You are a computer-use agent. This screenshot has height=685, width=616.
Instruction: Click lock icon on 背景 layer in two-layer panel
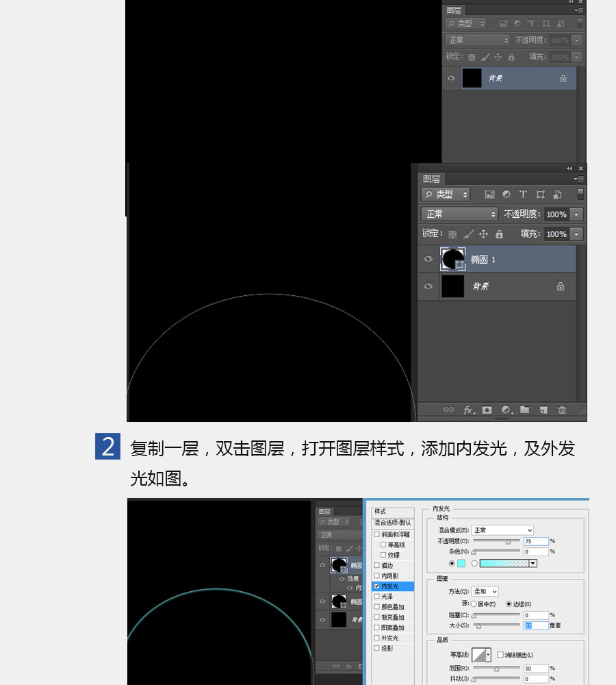pos(561,286)
